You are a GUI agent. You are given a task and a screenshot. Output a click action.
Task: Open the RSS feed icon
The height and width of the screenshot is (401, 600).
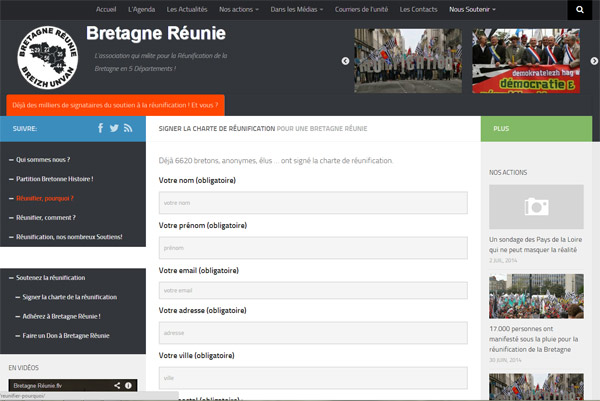point(128,128)
